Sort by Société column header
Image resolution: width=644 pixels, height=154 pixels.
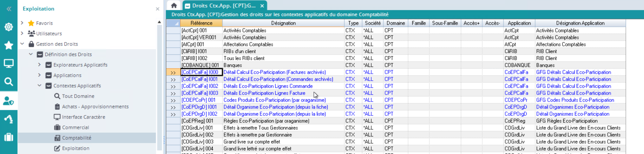click(x=373, y=23)
